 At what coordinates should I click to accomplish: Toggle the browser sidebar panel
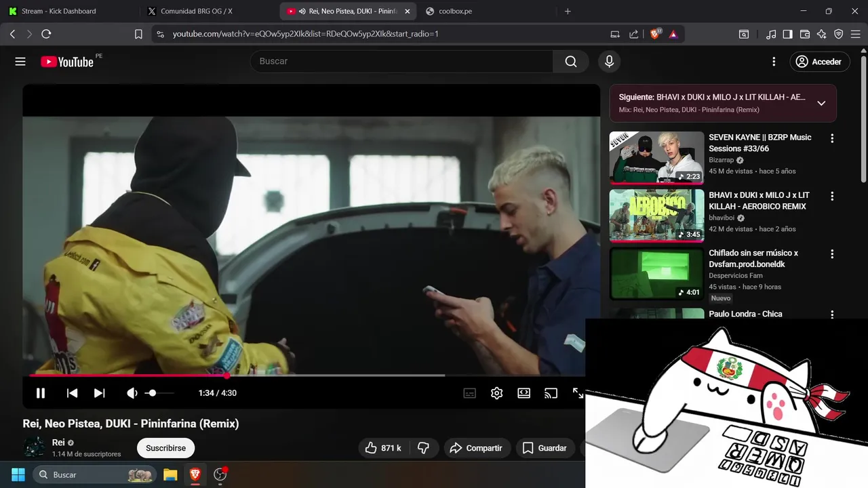(x=787, y=34)
